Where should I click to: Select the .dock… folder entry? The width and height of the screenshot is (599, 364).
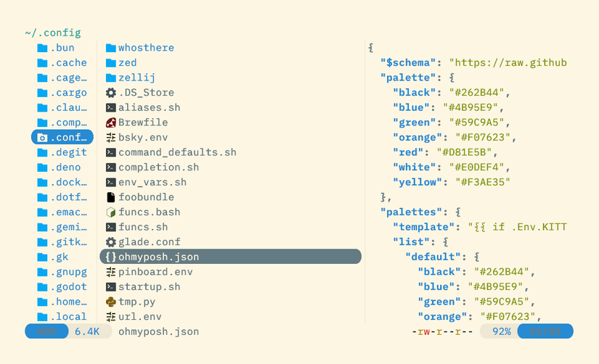(62, 183)
